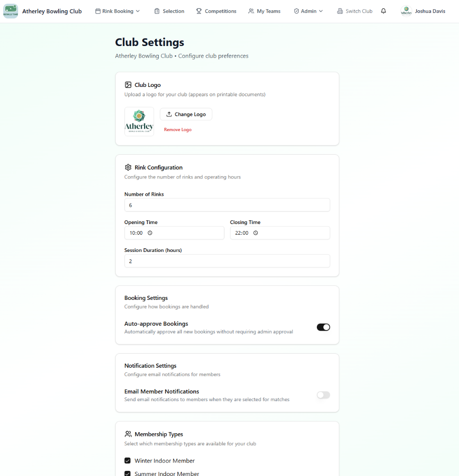The width and height of the screenshot is (459, 476).
Task: Focus the Closing Time field
Action: click(280, 233)
